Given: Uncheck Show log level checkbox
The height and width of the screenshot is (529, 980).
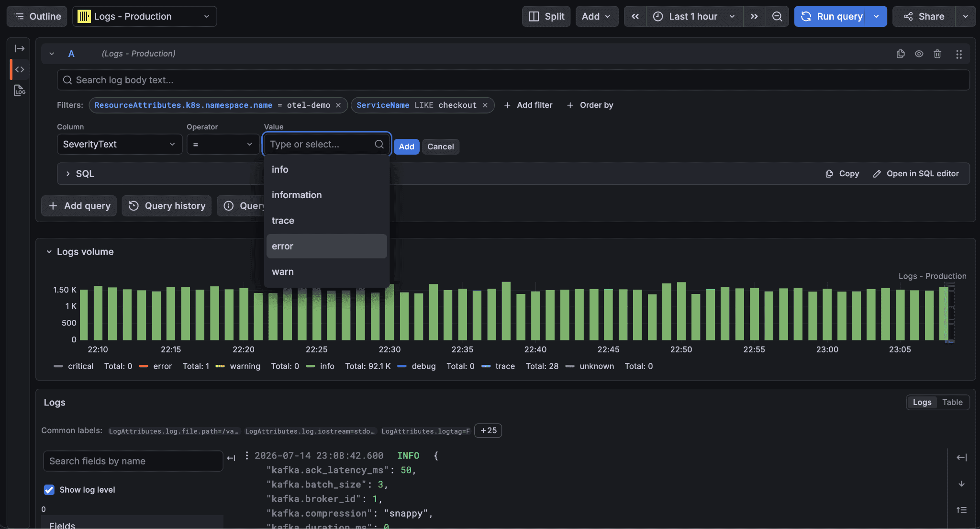Looking at the screenshot, I should coord(49,490).
